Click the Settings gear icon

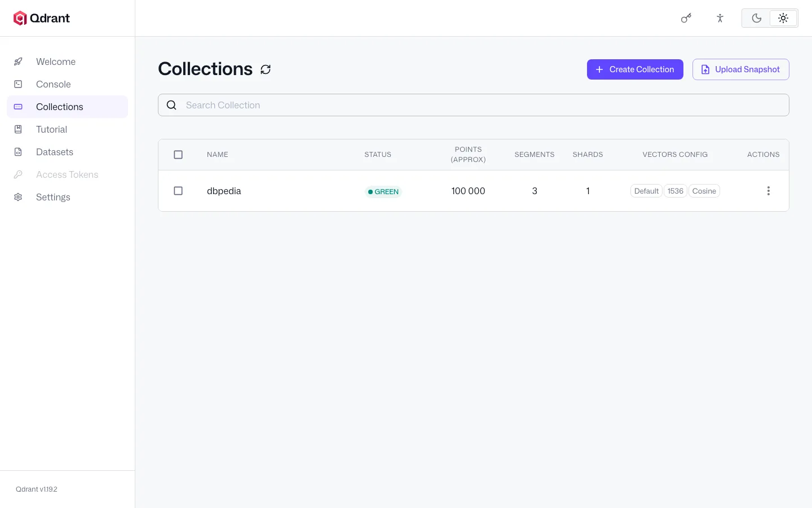18,197
